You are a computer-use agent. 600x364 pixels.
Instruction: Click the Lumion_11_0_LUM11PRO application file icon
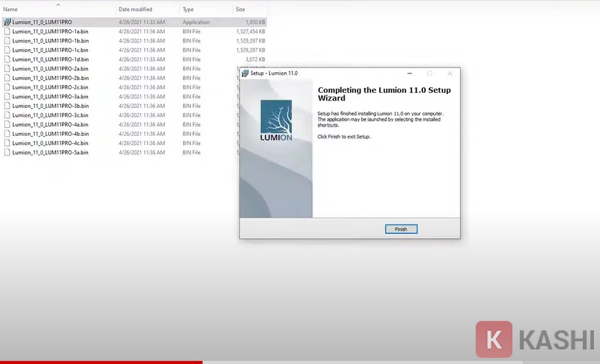pyautogui.click(x=7, y=22)
